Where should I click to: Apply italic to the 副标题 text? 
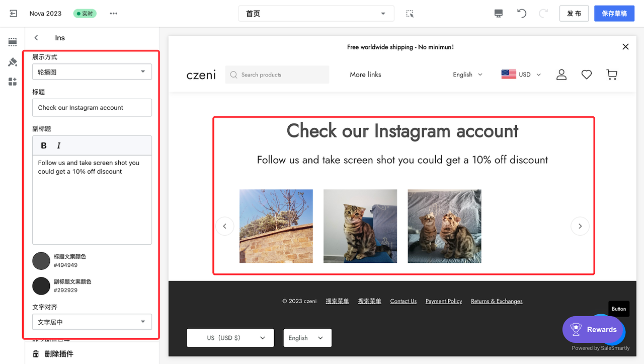pos(58,145)
